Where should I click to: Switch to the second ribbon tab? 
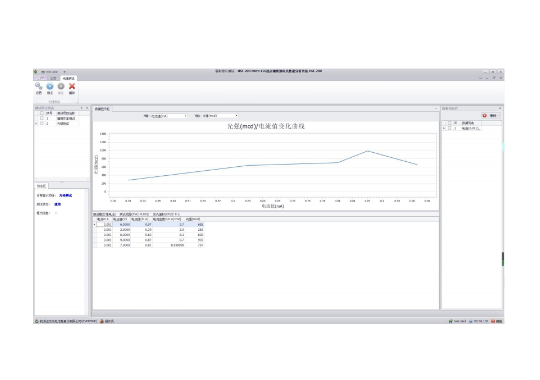53,78
